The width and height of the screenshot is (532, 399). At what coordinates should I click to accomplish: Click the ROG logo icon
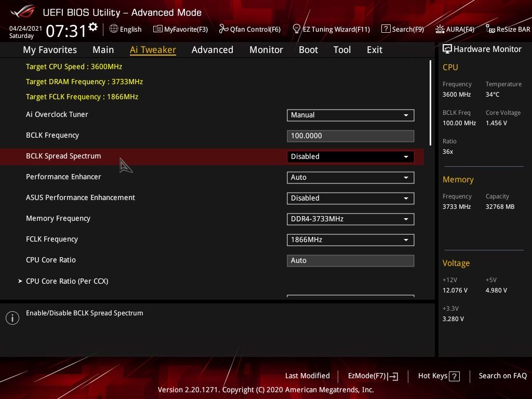point(23,12)
